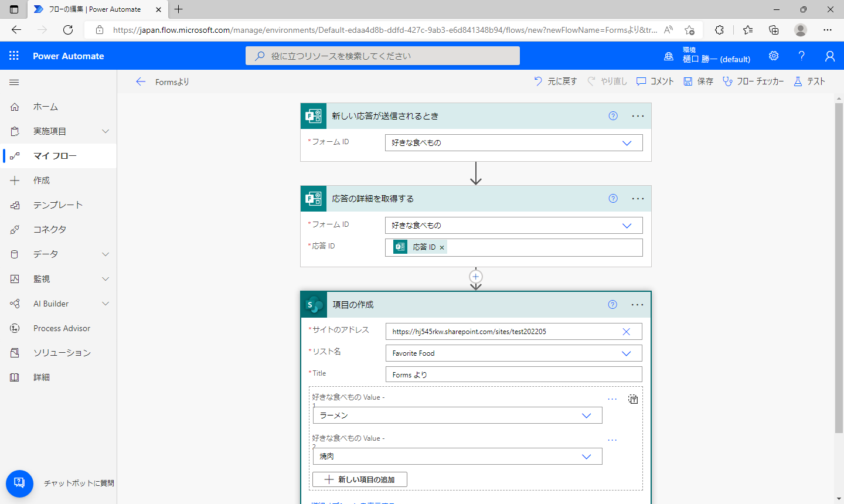Image resolution: width=844 pixels, height=504 pixels.
Task: Collapse the left navigation hamburger menu
Action: pyautogui.click(x=14, y=82)
